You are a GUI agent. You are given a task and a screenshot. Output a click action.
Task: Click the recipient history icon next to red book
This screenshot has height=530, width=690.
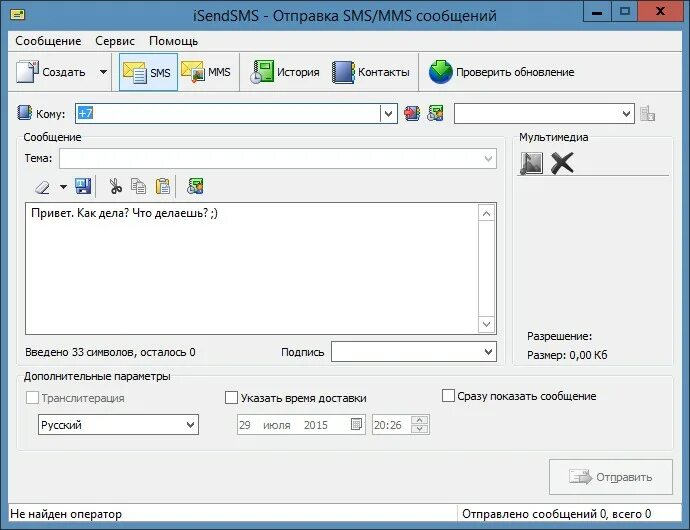(435, 114)
